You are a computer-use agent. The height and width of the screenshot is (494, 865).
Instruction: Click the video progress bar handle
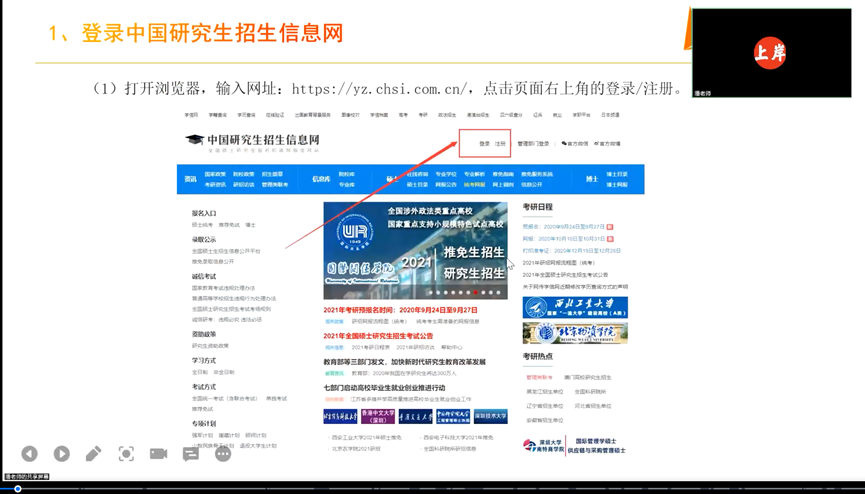point(18,489)
